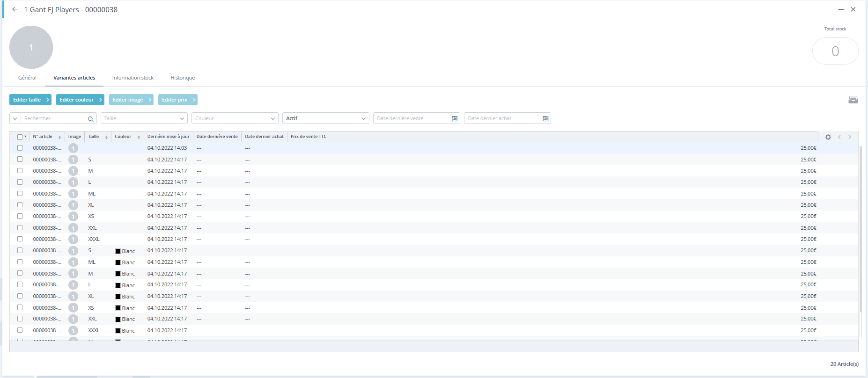Click the Image column header
This screenshot has width=868, height=378.
[x=74, y=137]
